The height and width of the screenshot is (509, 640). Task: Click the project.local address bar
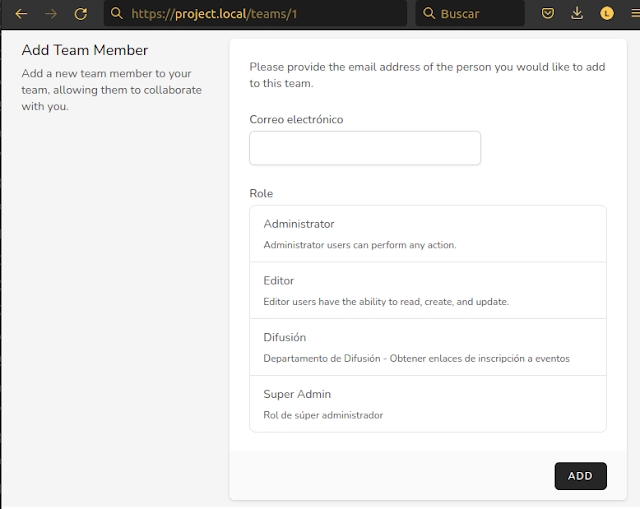click(260, 14)
